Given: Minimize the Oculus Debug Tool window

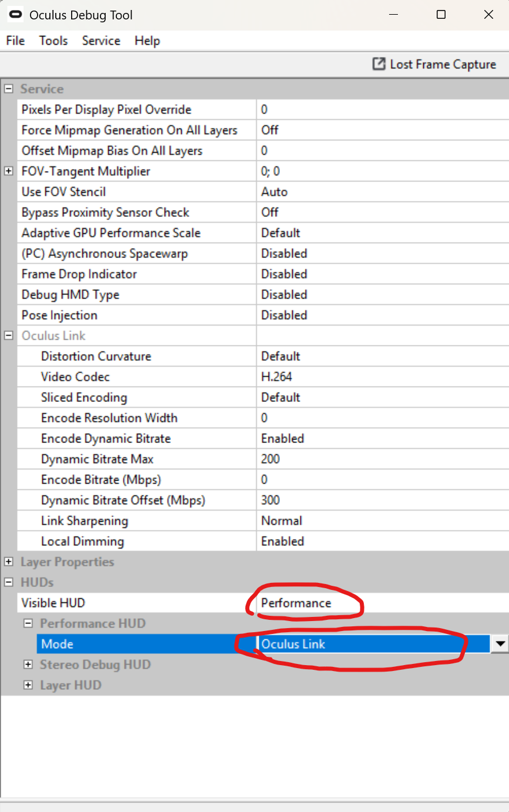Looking at the screenshot, I should [394, 15].
